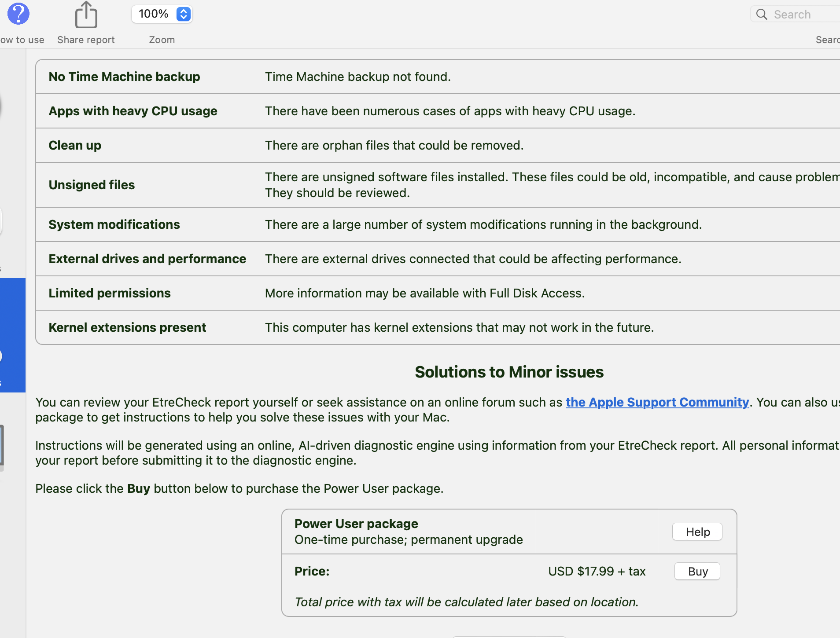This screenshot has height=638, width=840.
Task: Click the highlighted blue sidebar item
Action: pyautogui.click(x=12, y=334)
